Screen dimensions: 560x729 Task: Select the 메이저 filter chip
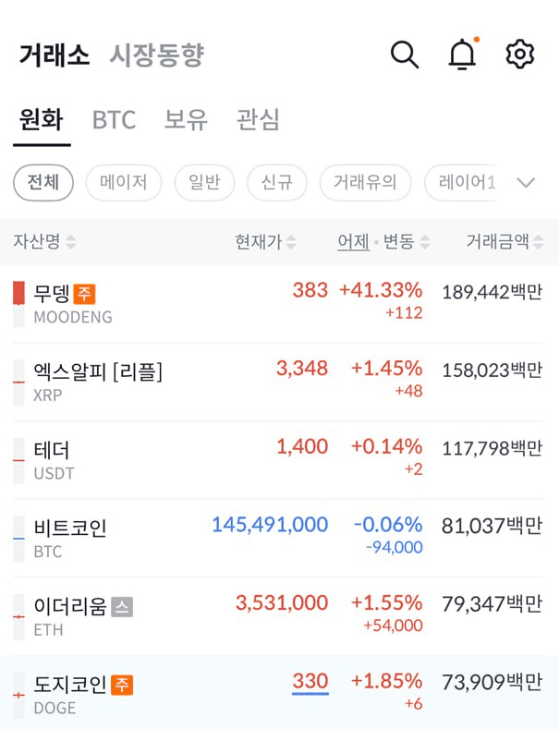(124, 182)
